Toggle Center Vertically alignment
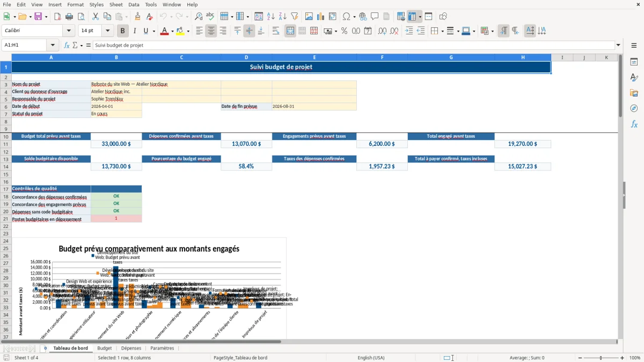This screenshot has height=362, width=644. (x=249, y=31)
